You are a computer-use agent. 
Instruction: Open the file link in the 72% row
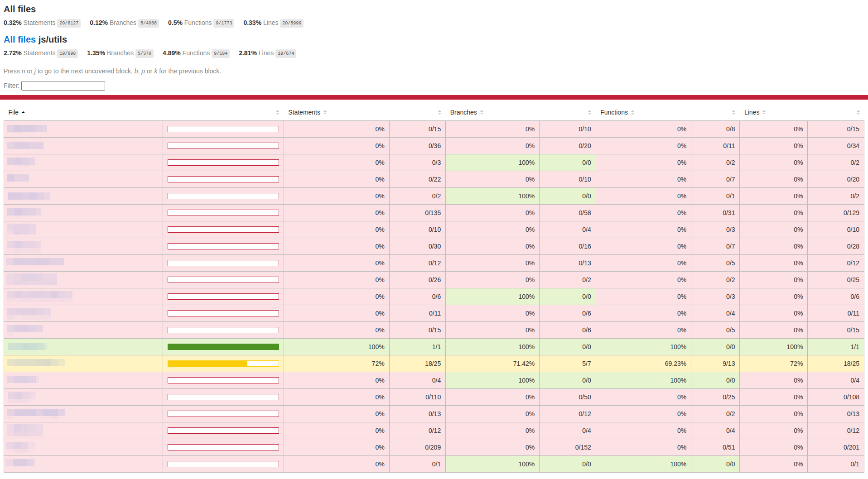click(x=36, y=363)
